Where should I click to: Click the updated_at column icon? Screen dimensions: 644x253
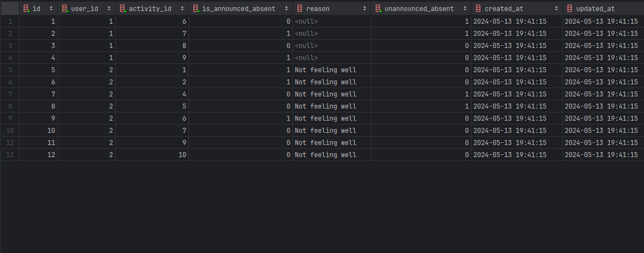(x=570, y=9)
